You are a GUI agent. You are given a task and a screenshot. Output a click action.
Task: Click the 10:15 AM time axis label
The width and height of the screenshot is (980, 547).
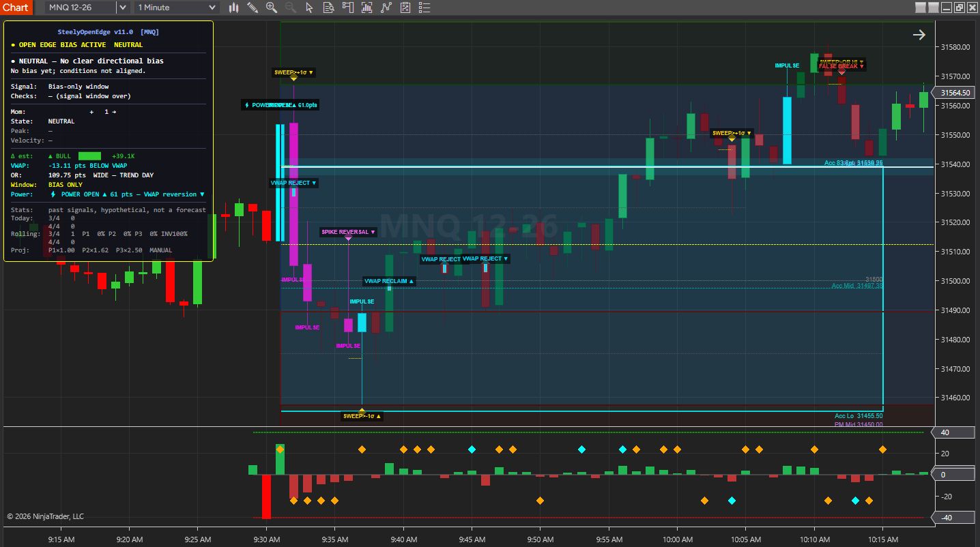(883, 539)
